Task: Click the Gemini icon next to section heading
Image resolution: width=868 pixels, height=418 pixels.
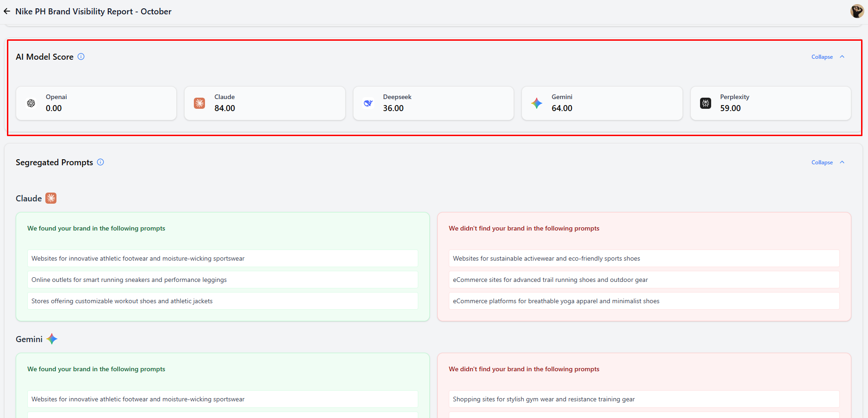Action: 52,339
